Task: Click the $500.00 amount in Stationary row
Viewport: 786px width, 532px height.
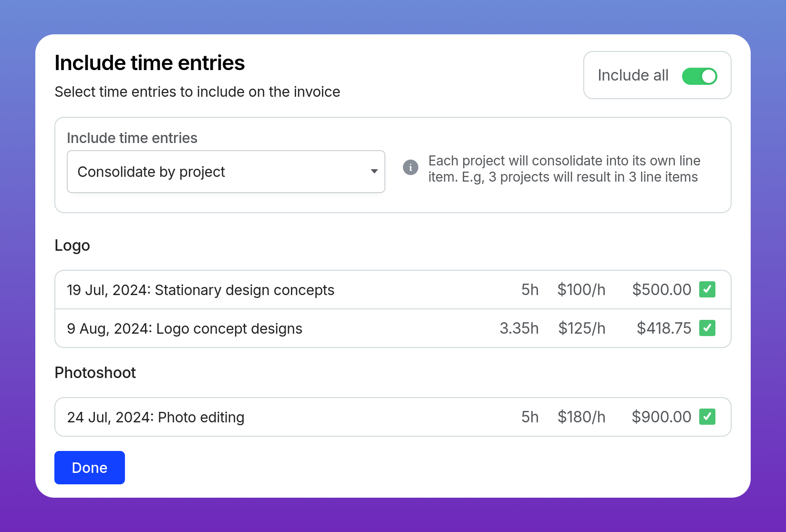Action: 662,290
